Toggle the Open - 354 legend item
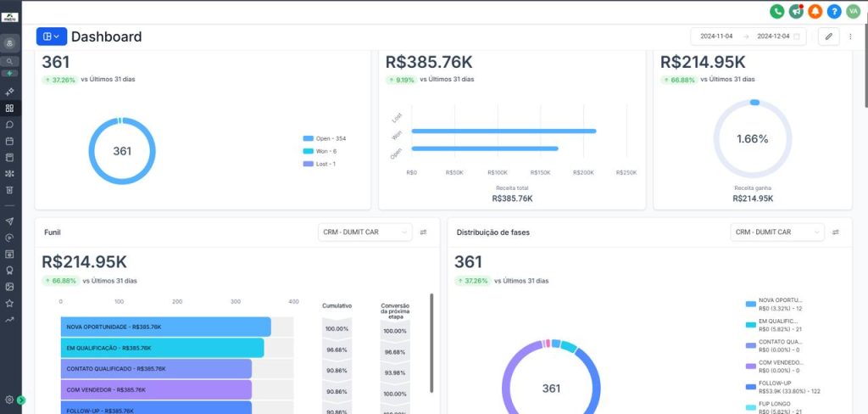 325,138
